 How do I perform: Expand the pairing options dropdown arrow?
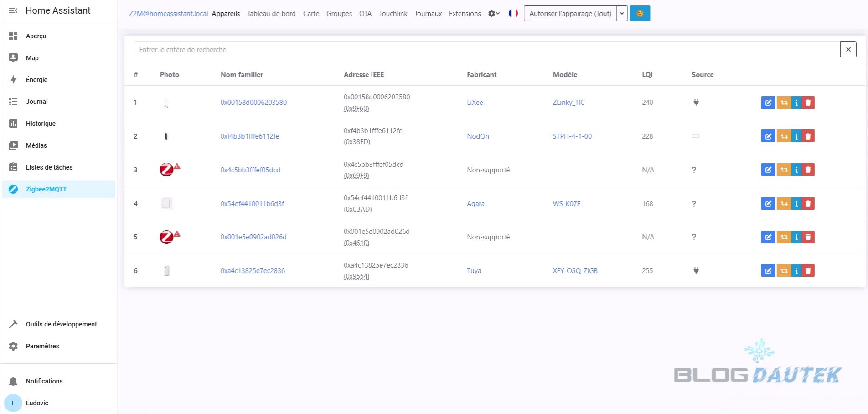point(622,13)
